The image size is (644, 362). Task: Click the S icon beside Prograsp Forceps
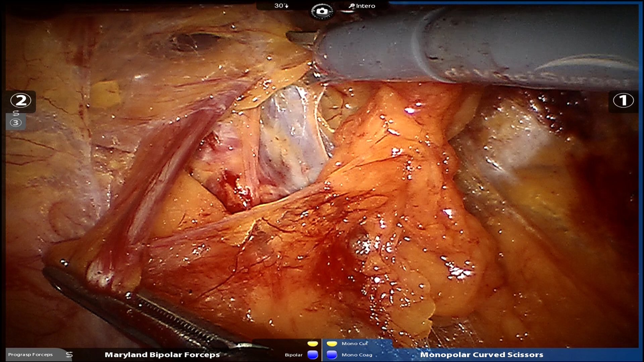(x=69, y=355)
